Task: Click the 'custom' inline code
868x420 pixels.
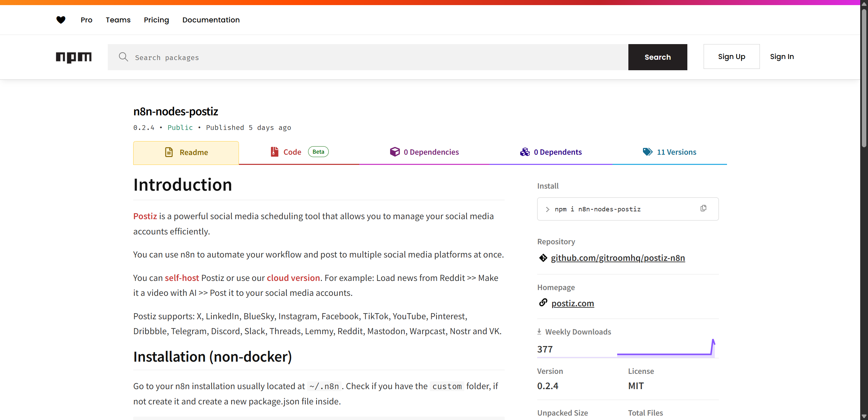Action: [x=447, y=386]
